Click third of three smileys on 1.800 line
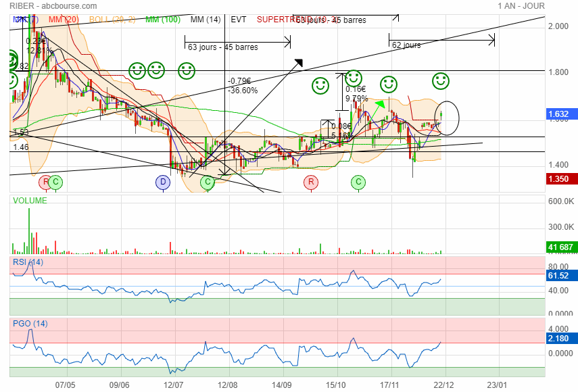The width and height of the screenshot is (578, 392). (187, 70)
